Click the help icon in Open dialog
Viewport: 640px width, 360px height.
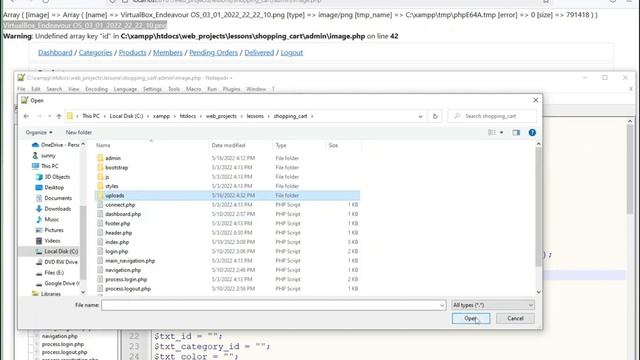point(532,133)
